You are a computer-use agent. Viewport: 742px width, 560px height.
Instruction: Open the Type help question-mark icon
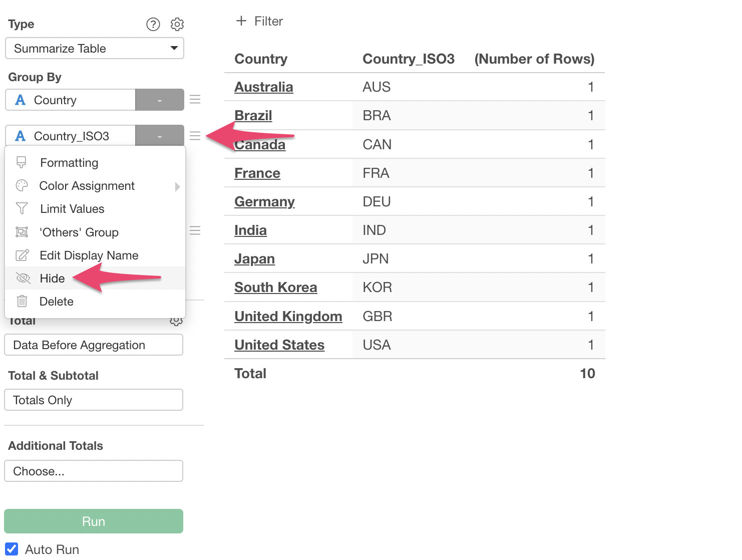[153, 24]
